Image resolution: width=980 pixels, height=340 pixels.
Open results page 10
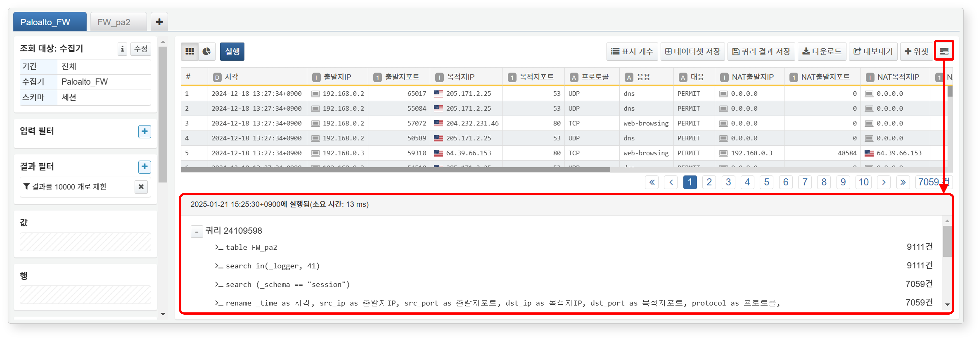864,182
